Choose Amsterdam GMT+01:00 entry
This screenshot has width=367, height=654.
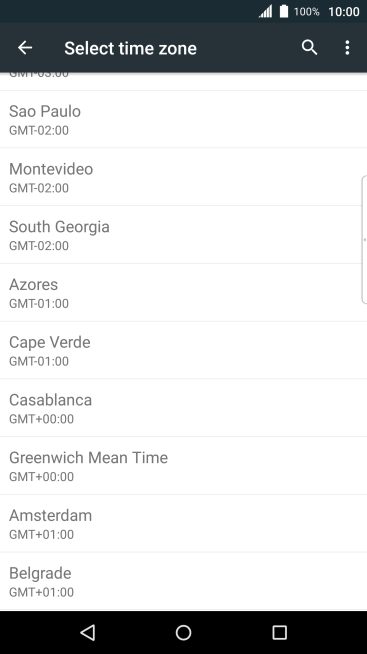click(184, 523)
